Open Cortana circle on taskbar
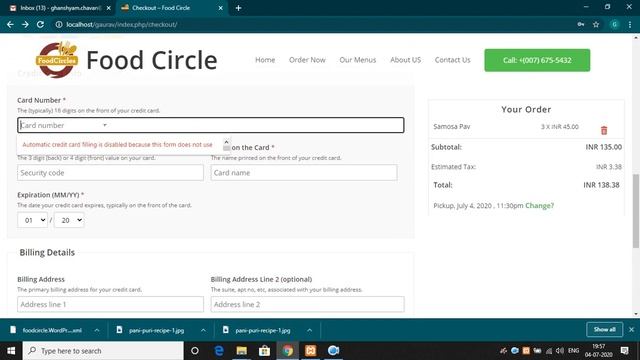640x360 pixels. [195, 351]
